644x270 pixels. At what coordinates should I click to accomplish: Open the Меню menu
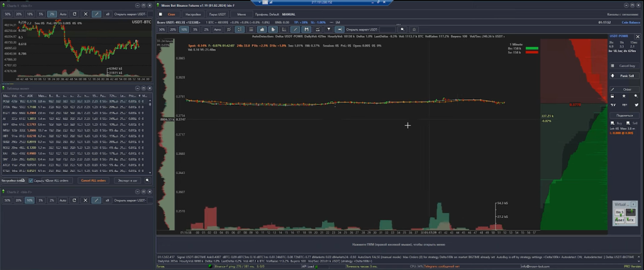242,14
